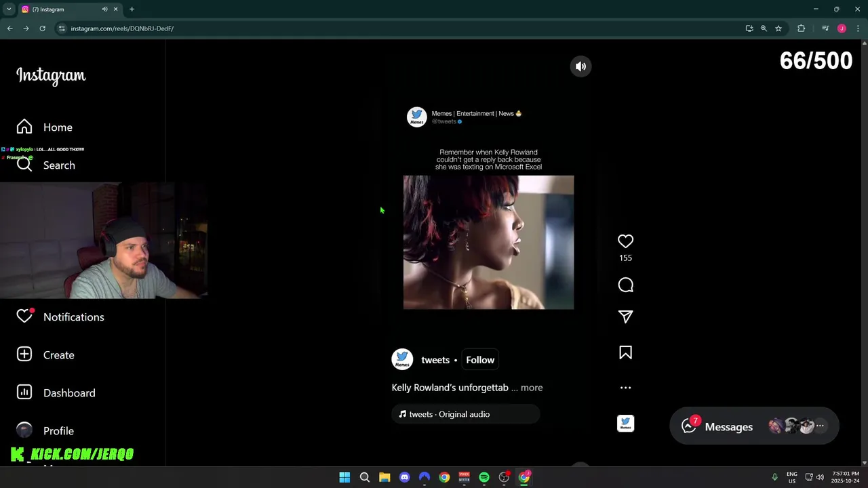Open comments with the speech bubble icon
The width and height of the screenshot is (868, 488).
pyautogui.click(x=625, y=285)
